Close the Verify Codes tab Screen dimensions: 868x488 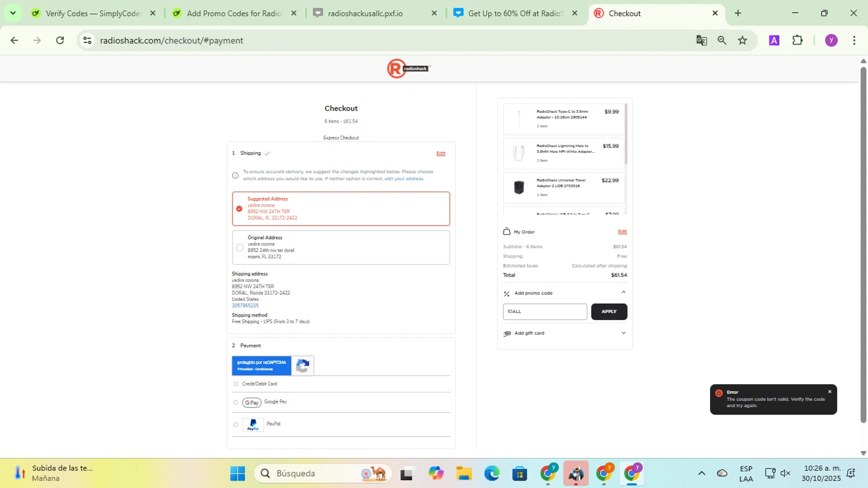(153, 13)
